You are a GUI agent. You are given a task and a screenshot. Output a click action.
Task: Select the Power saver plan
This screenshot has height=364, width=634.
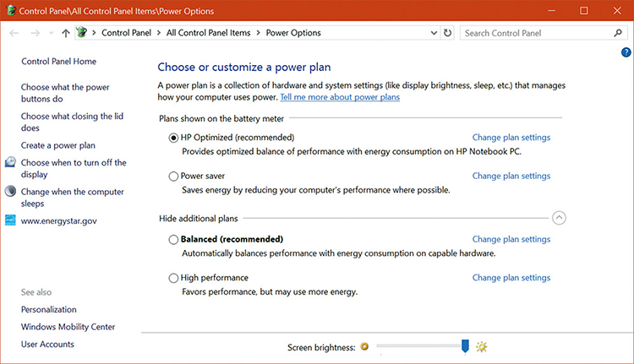coord(174,177)
